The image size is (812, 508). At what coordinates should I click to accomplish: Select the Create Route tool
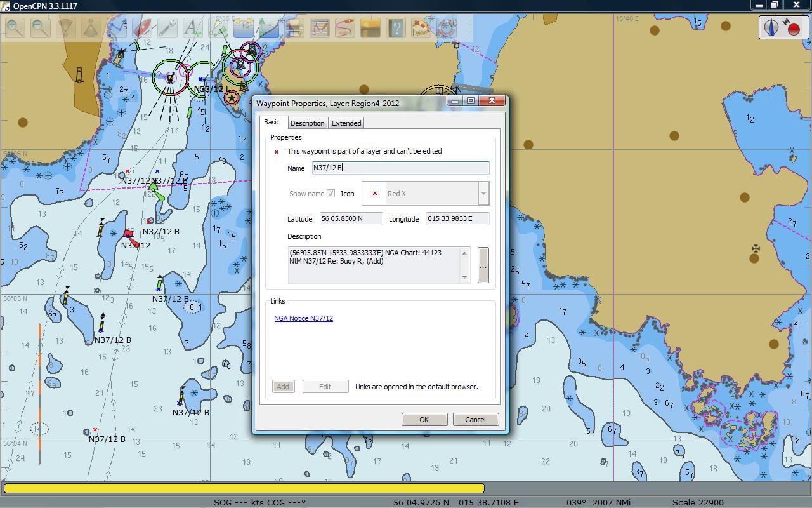pyautogui.click(x=117, y=28)
